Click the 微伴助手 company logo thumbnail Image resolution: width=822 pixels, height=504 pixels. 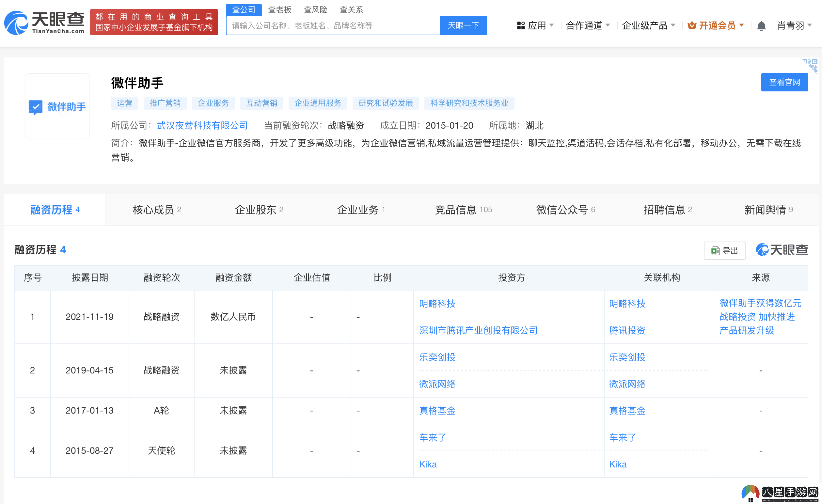coord(57,106)
